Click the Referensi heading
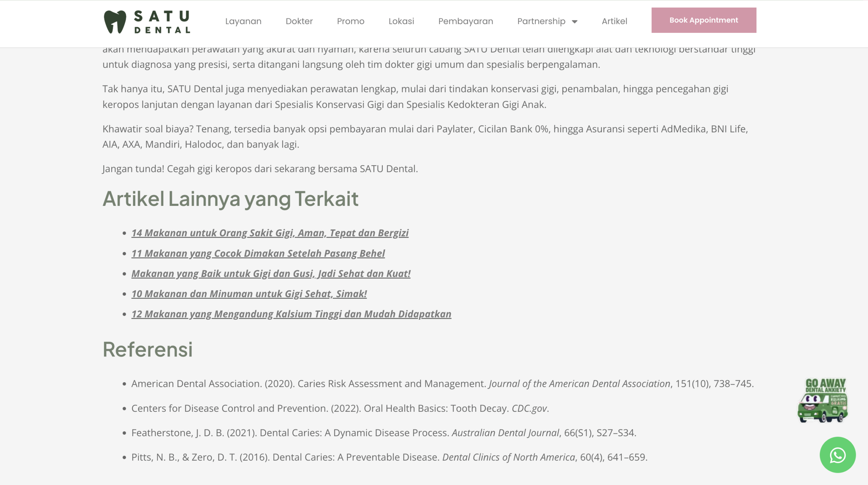 [148, 349]
